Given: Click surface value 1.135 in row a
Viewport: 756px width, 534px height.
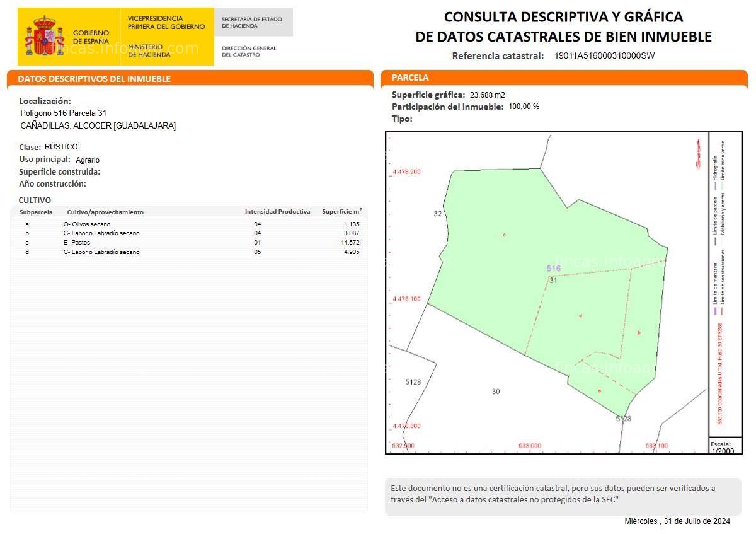Looking at the screenshot, I should pyautogui.click(x=352, y=224).
